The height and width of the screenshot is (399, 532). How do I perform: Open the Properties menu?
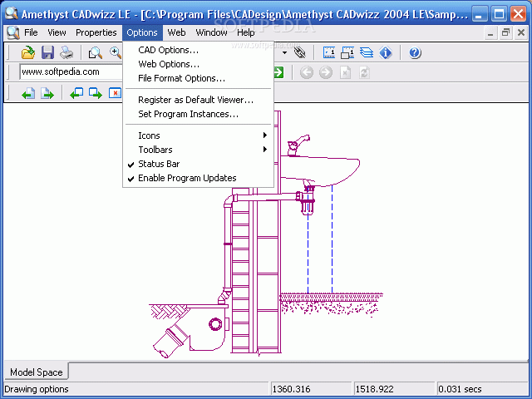pyautogui.click(x=96, y=32)
